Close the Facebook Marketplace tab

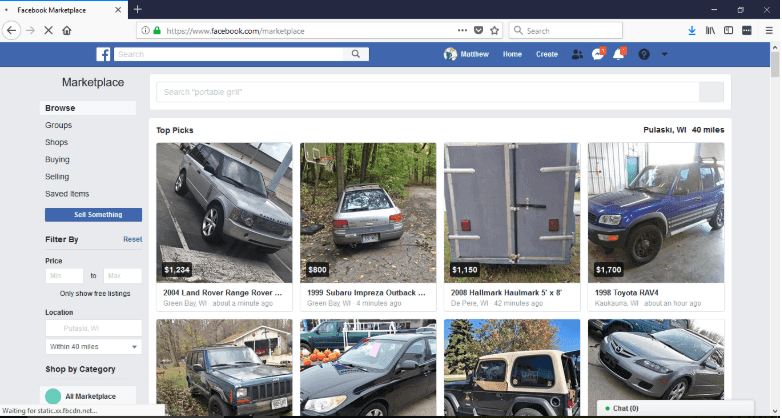tap(118, 10)
